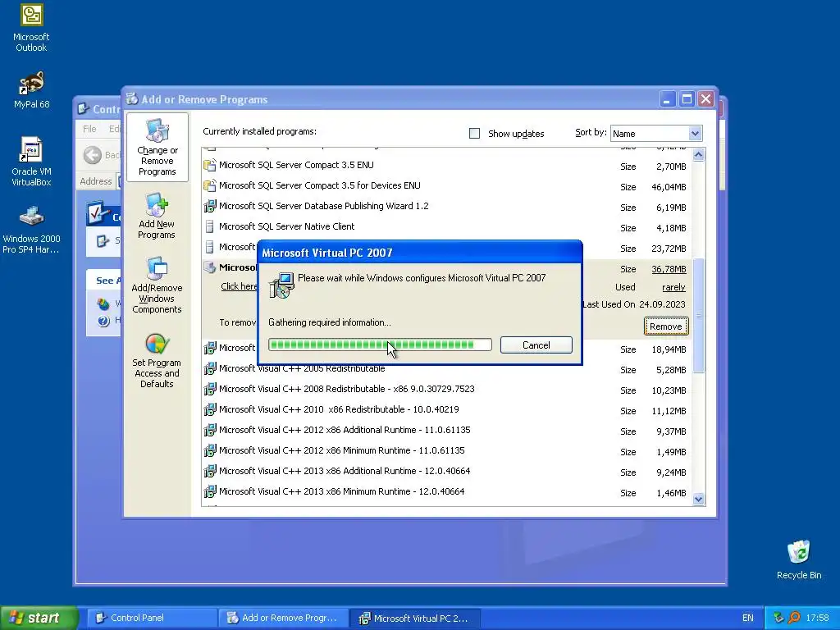This screenshot has height=630, width=840.
Task: Select Visual C++ 2008 Redistributable x86 9.0.30729.7523
Action: point(446,390)
